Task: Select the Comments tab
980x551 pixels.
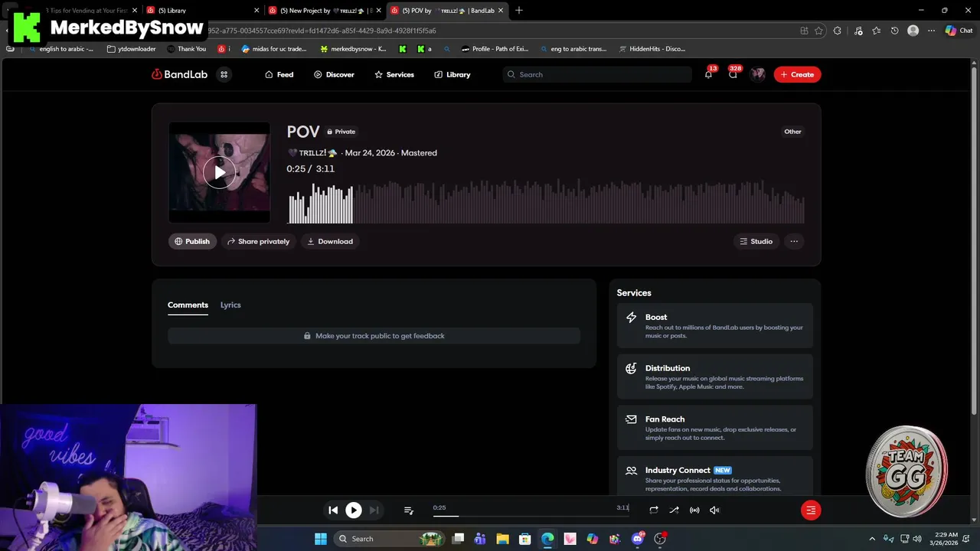Action: pos(188,305)
